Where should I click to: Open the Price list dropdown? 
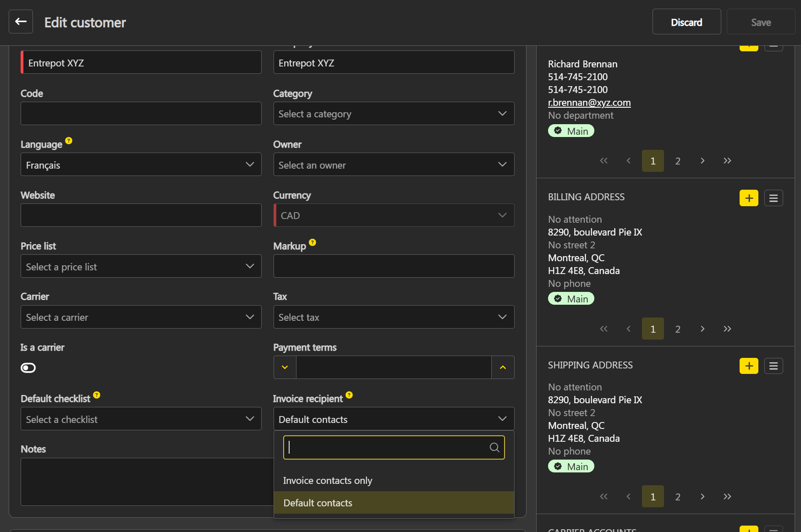pos(141,266)
